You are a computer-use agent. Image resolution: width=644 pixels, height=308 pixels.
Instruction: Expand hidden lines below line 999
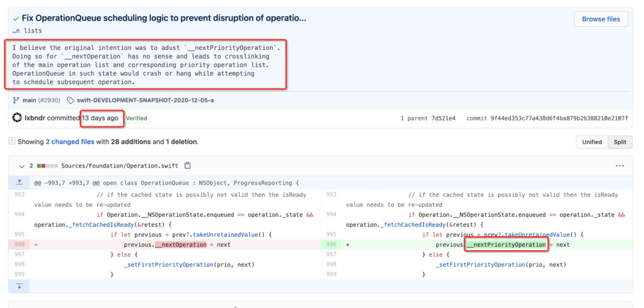(19, 286)
